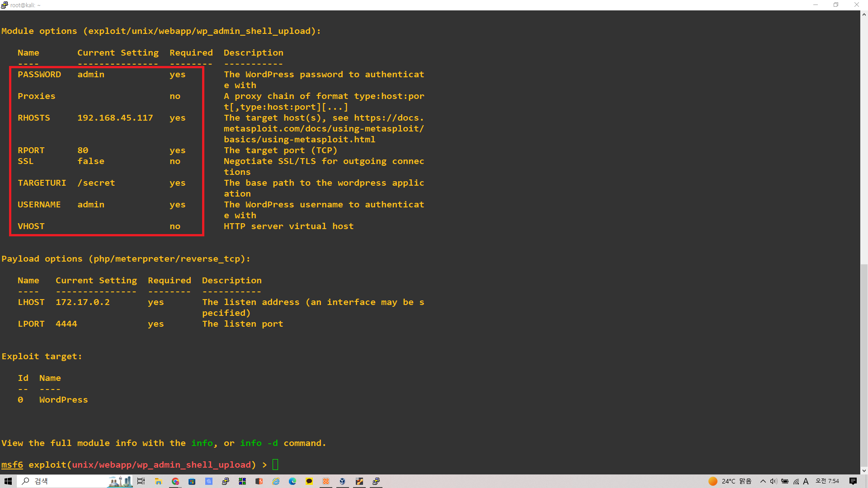Click the terminal scrollbar down arrow
The height and width of the screenshot is (488, 868).
coord(864,470)
